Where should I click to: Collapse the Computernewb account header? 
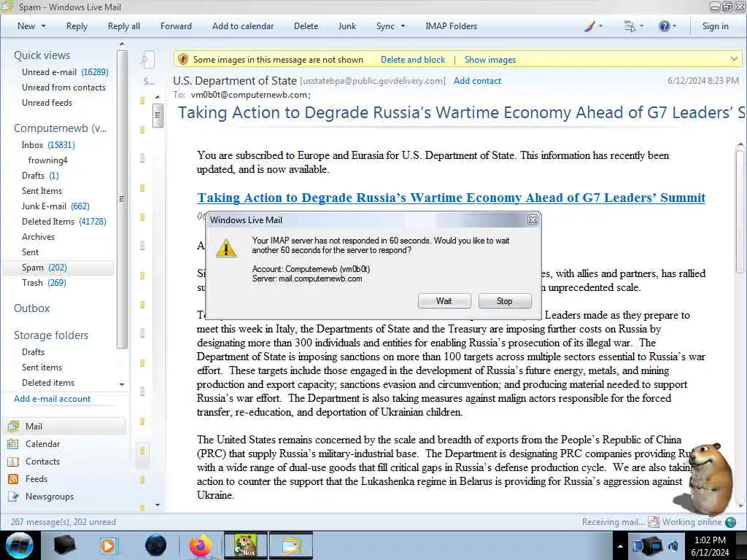point(60,128)
